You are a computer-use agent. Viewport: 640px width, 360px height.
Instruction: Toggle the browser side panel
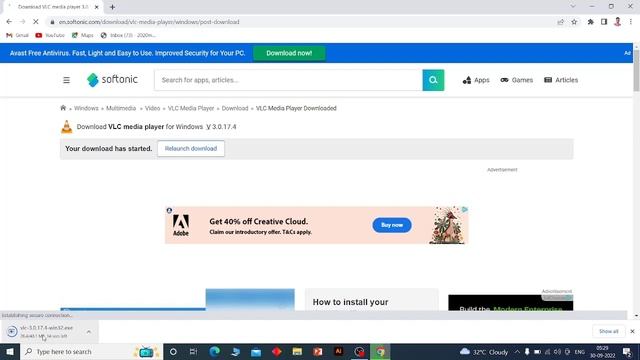604,22
